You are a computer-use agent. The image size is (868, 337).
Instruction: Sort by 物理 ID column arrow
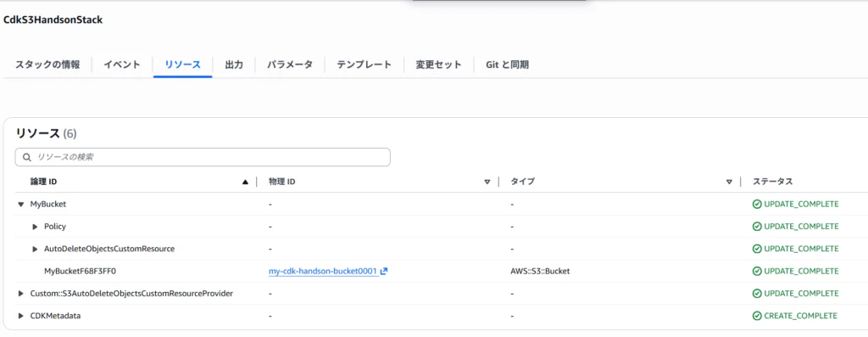(487, 182)
